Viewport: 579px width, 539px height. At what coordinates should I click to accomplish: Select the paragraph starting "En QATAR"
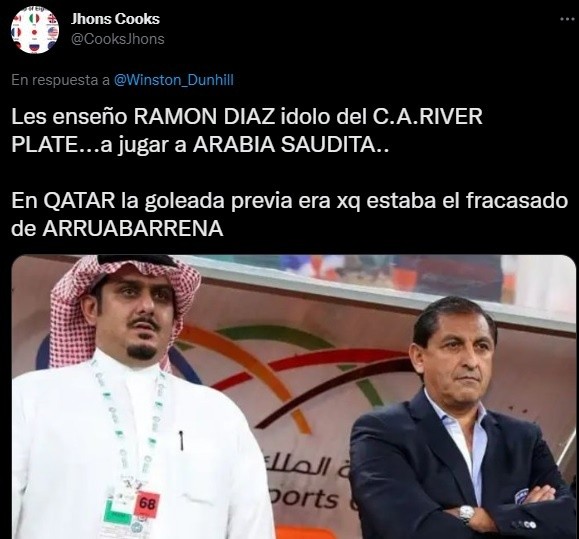pos(290,215)
